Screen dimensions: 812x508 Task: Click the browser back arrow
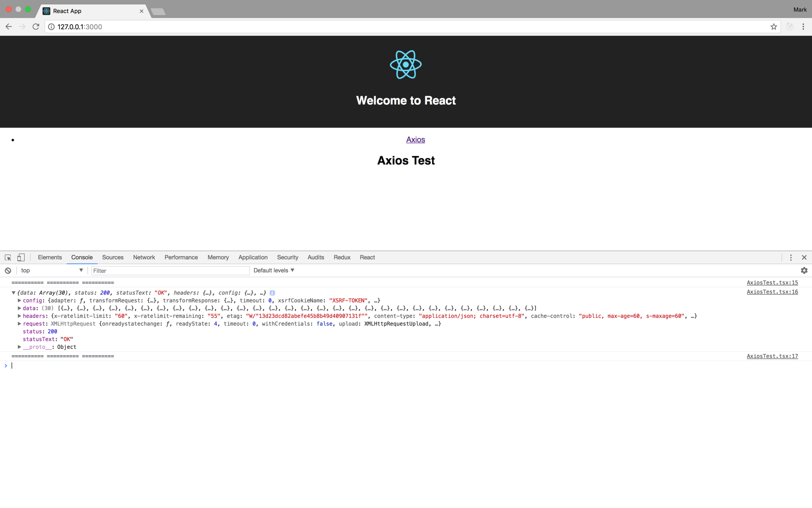9,27
